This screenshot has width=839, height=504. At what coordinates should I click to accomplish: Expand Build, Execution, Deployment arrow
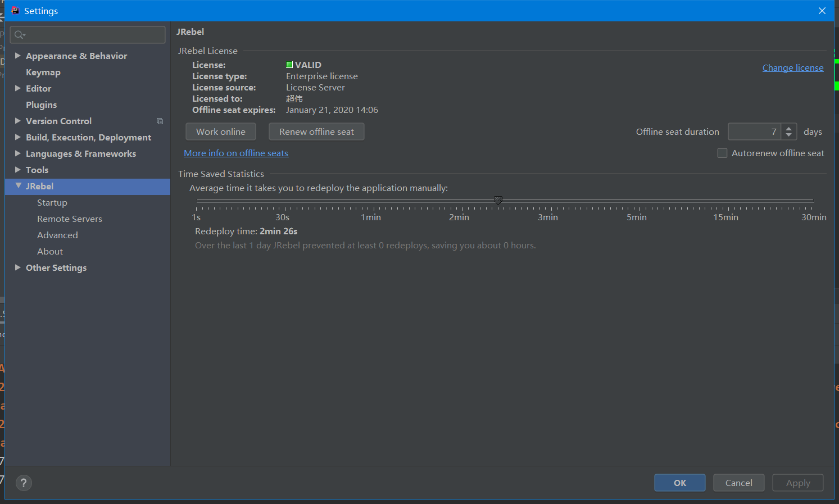point(18,137)
